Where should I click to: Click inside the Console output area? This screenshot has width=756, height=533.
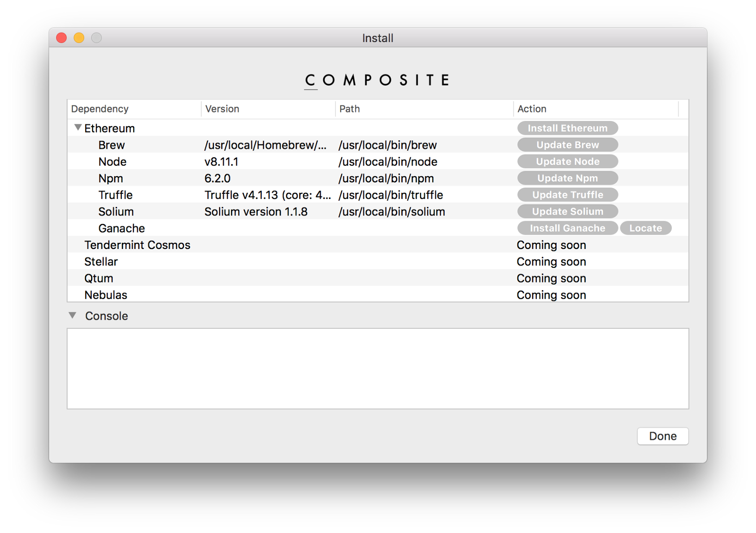(378, 369)
